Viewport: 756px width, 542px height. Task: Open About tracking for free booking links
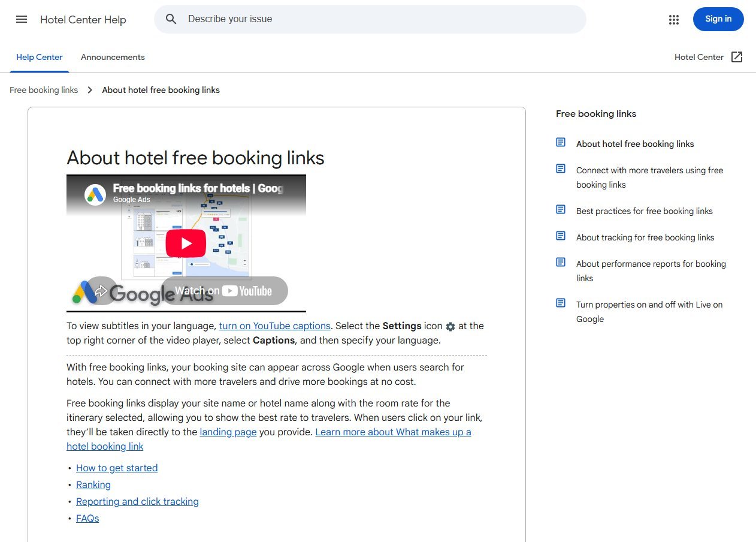[x=645, y=237]
